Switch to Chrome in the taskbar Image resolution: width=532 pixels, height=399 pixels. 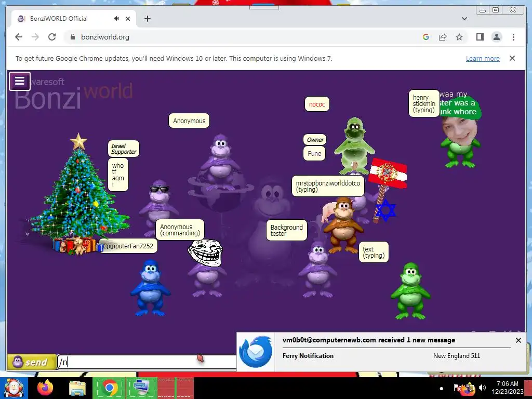pos(109,388)
